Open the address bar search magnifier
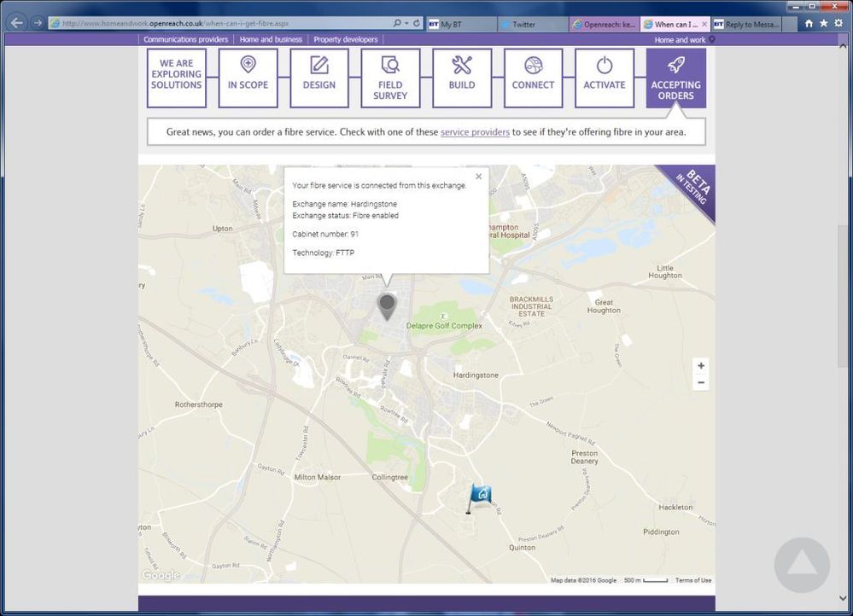 pos(397,23)
